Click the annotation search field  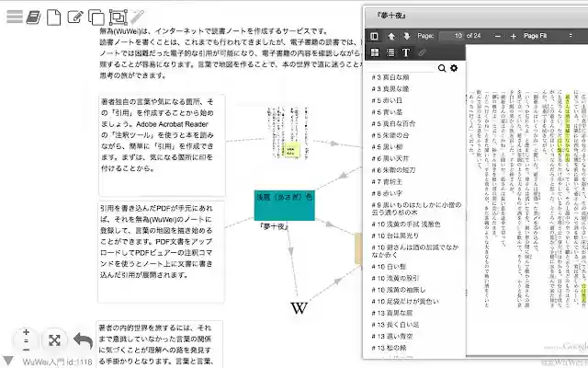pyautogui.click(x=401, y=68)
